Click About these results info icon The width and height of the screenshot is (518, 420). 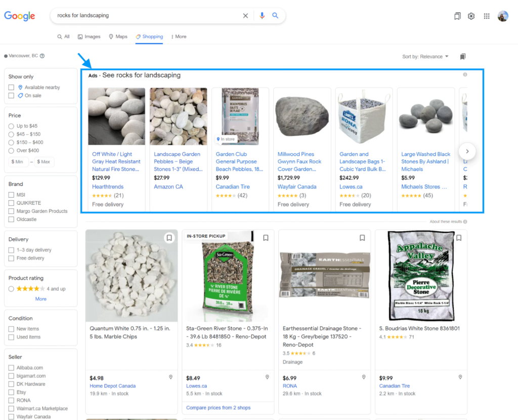click(x=465, y=222)
